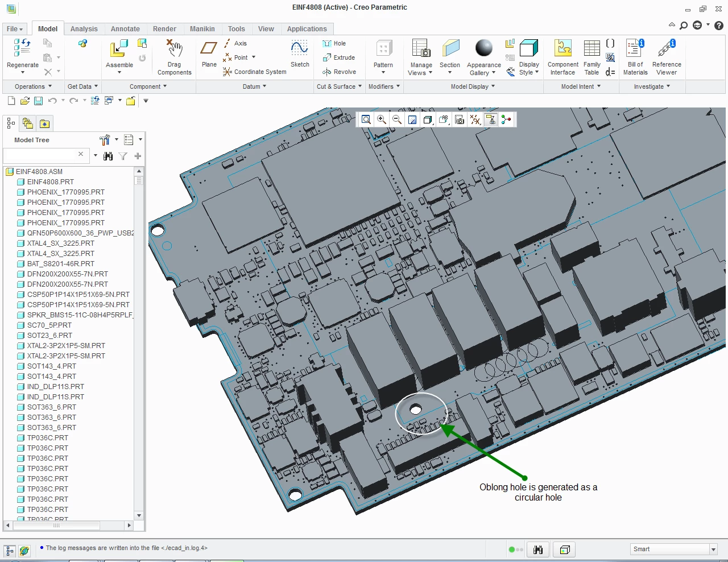Click the Saved Orientations camera icon
The image size is (728, 562).
[x=460, y=119]
